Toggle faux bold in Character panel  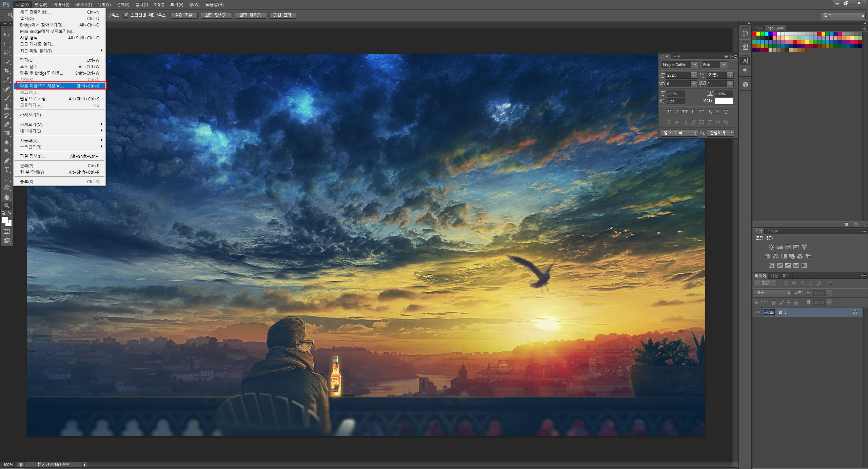pyautogui.click(x=669, y=112)
